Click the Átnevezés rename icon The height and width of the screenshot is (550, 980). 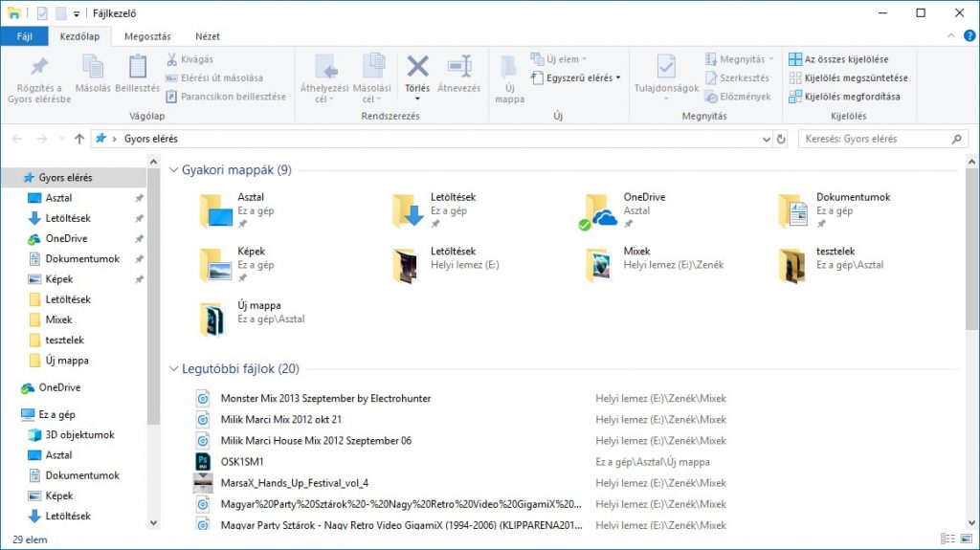[458, 66]
